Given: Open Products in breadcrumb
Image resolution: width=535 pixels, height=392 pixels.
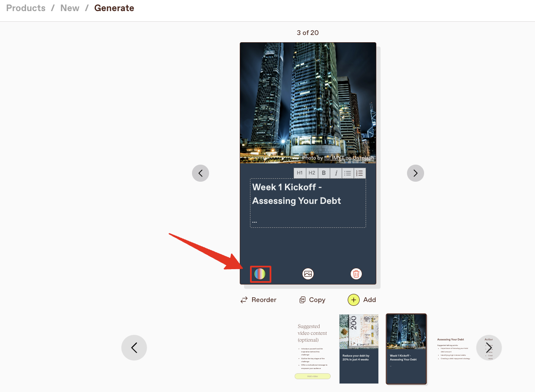Looking at the screenshot, I should point(26,8).
